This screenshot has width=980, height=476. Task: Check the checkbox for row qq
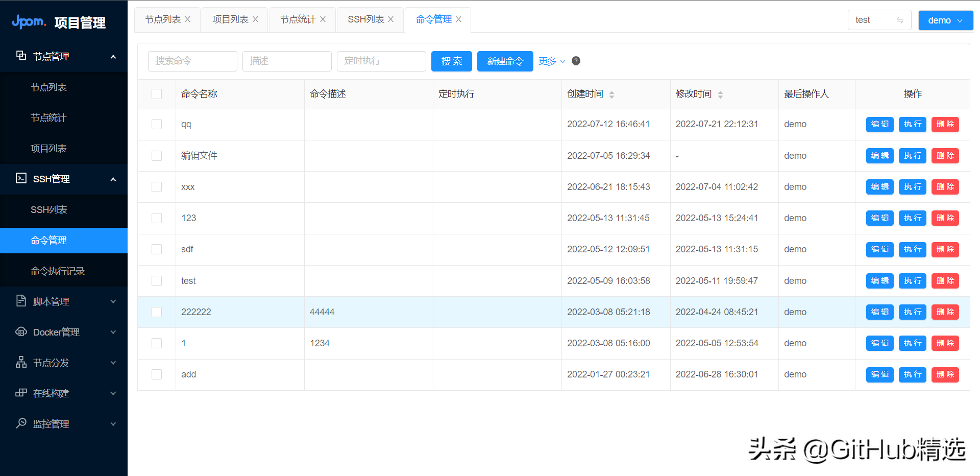tap(157, 124)
